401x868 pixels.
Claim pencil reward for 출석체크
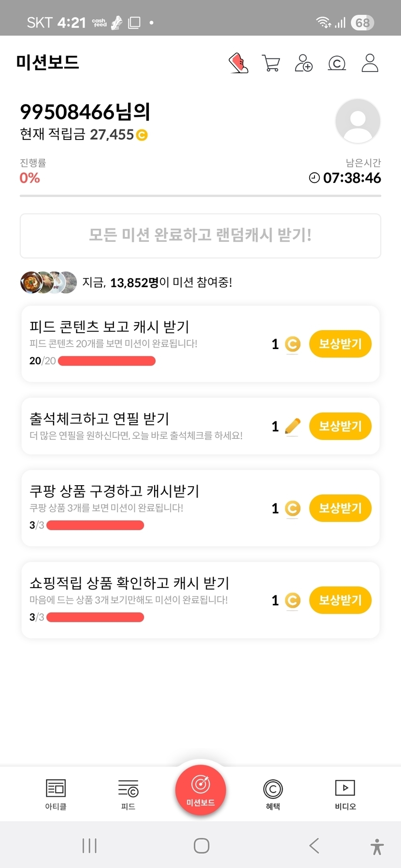click(340, 426)
